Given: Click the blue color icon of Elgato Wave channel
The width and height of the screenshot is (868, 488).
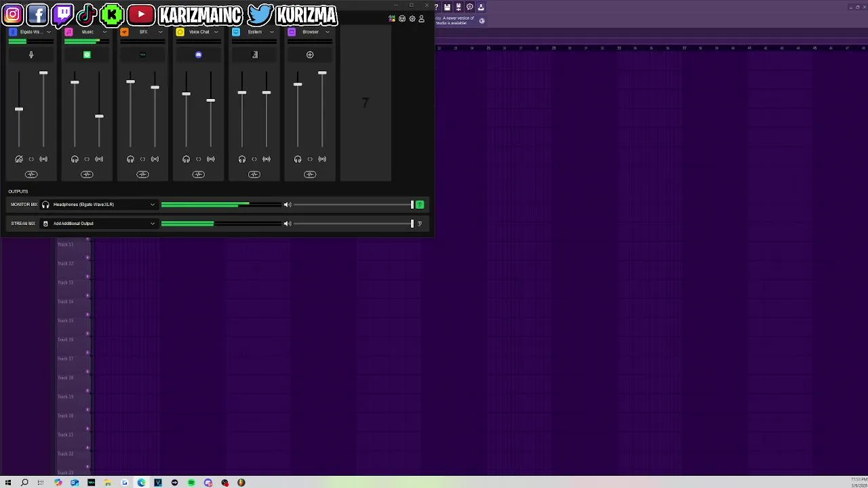Looking at the screenshot, I should (13, 32).
